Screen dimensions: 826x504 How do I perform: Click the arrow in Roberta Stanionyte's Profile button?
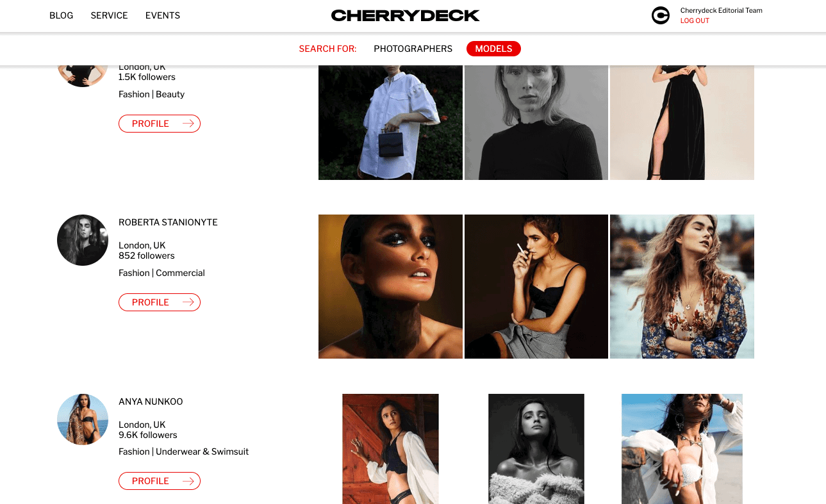click(x=188, y=302)
